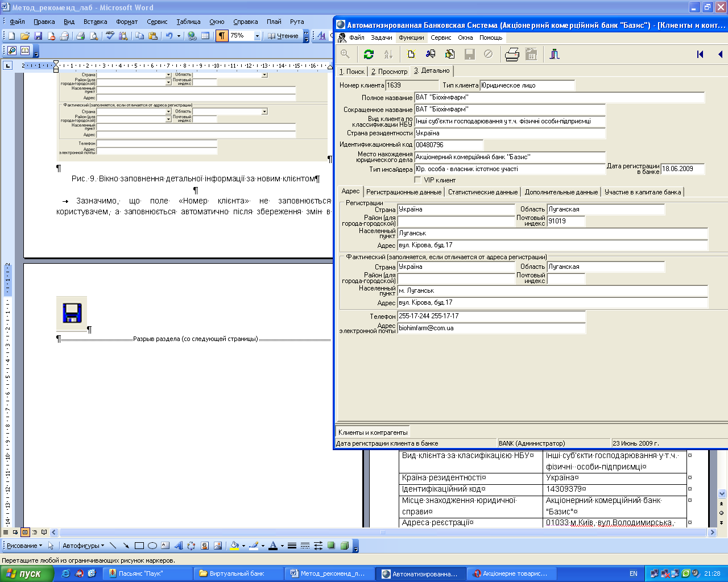
Task: Open the Помощь menu in bank system
Action: (491, 38)
